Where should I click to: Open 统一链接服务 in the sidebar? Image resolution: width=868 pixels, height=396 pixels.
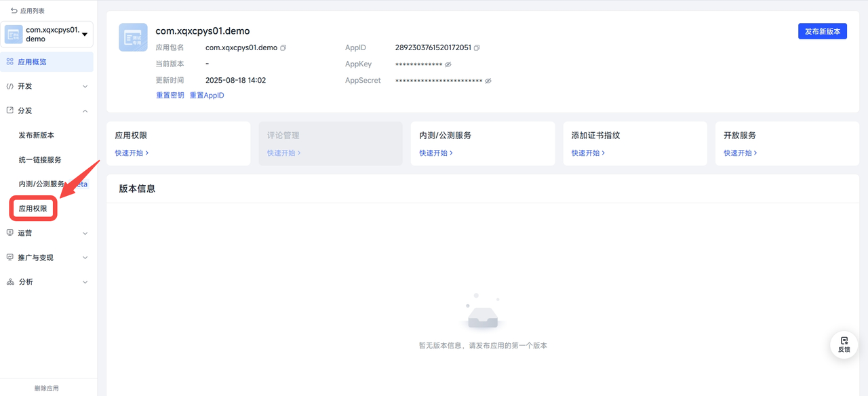[40, 160]
